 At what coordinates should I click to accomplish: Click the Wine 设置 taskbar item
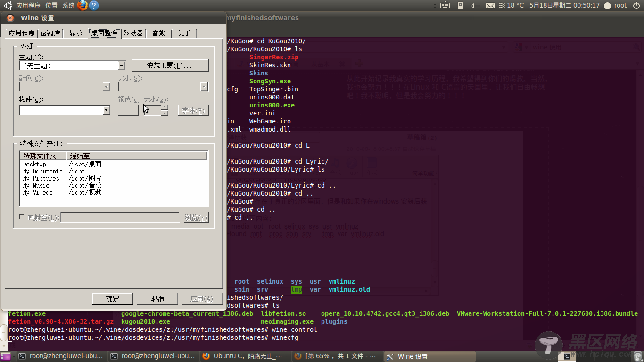click(429, 356)
